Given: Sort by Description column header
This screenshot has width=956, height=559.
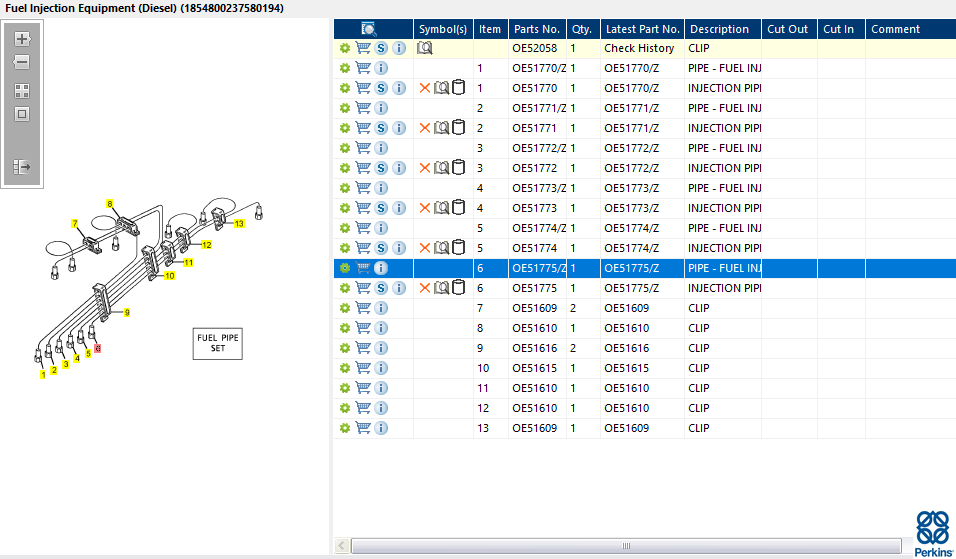Looking at the screenshot, I should 722,29.
